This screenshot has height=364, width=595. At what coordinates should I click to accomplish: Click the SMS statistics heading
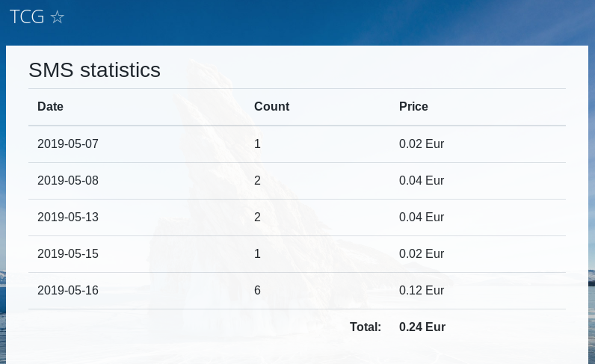click(x=94, y=70)
